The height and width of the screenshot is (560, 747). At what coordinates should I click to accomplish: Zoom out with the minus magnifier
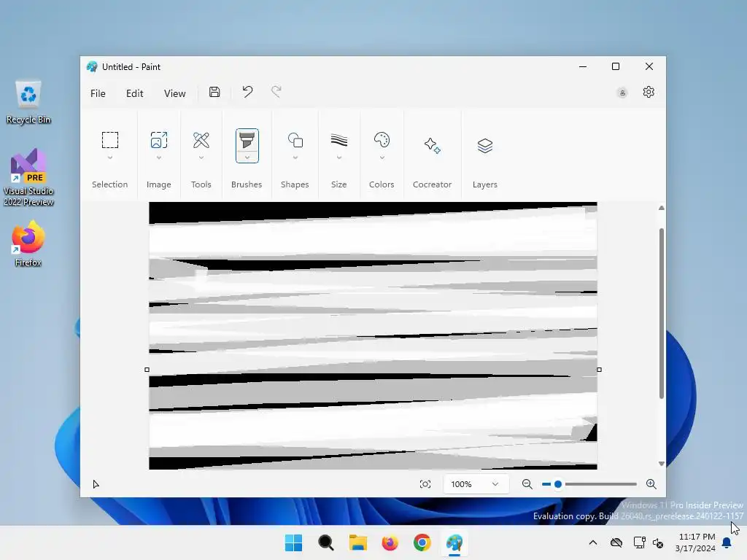click(x=527, y=484)
